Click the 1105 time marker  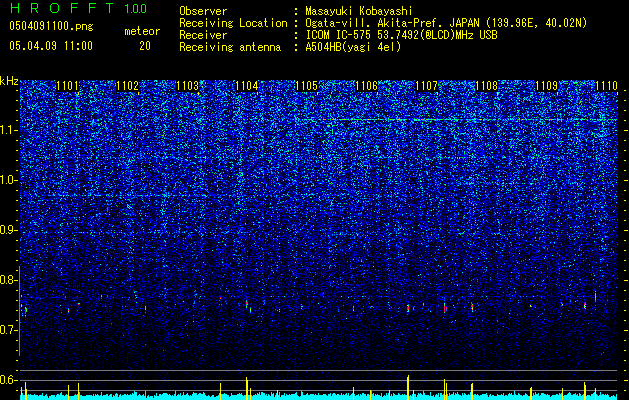click(x=306, y=86)
